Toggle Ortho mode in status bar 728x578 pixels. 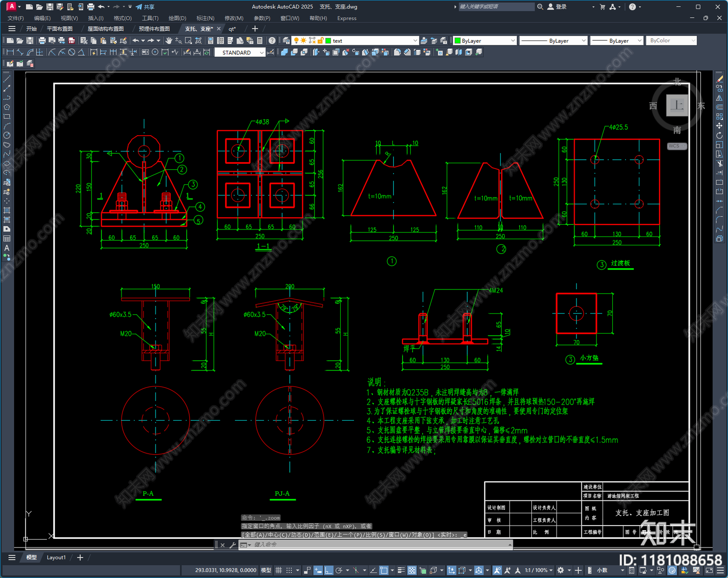click(329, 570)
